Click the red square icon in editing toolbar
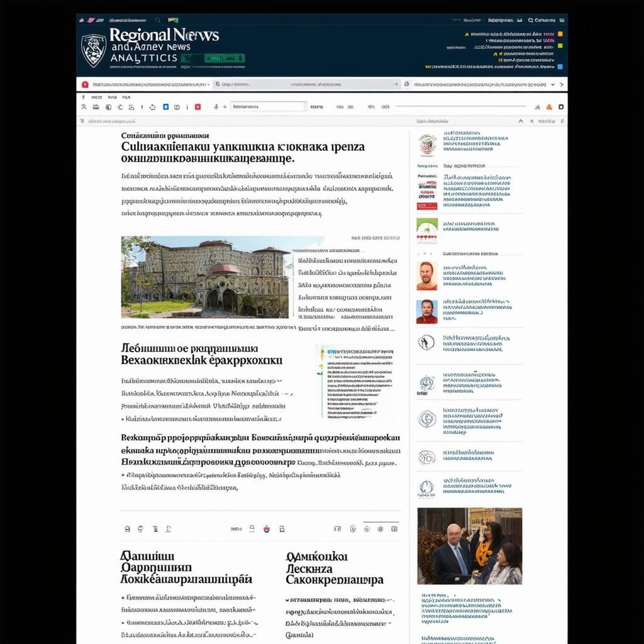Screen dimensions: 644x644 click(197, 107)
